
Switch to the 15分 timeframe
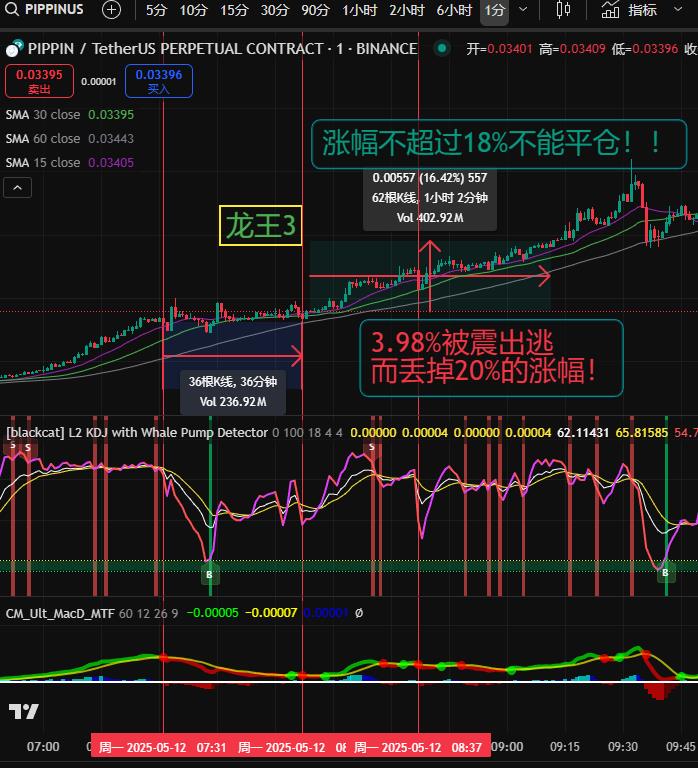point(234,10)
